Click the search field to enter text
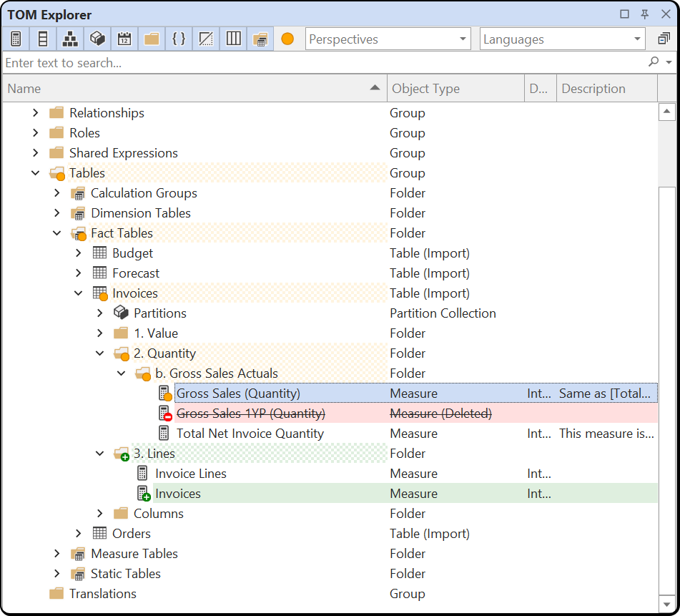Screen dimensions: 680x616 (x=323, y=63)
